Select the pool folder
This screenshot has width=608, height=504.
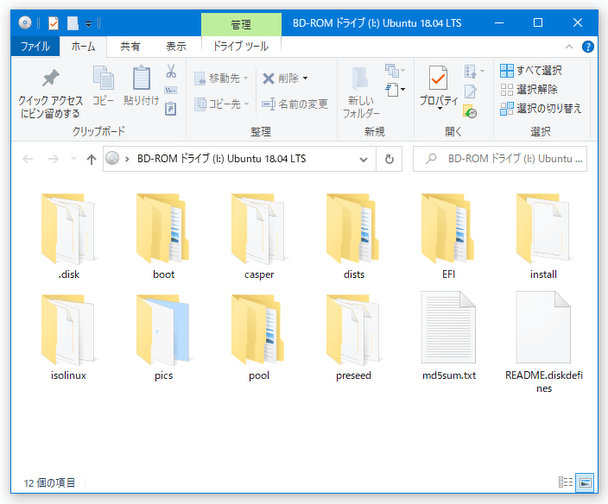point(259,337)
